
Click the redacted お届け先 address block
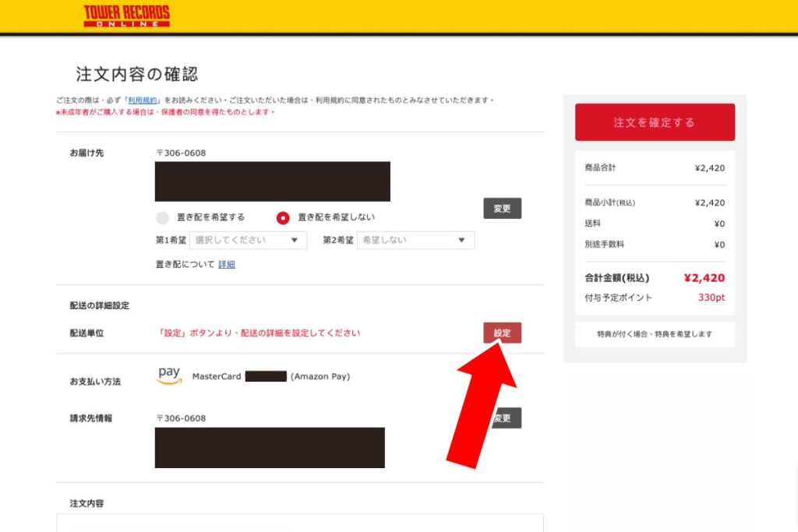point(272,181)
